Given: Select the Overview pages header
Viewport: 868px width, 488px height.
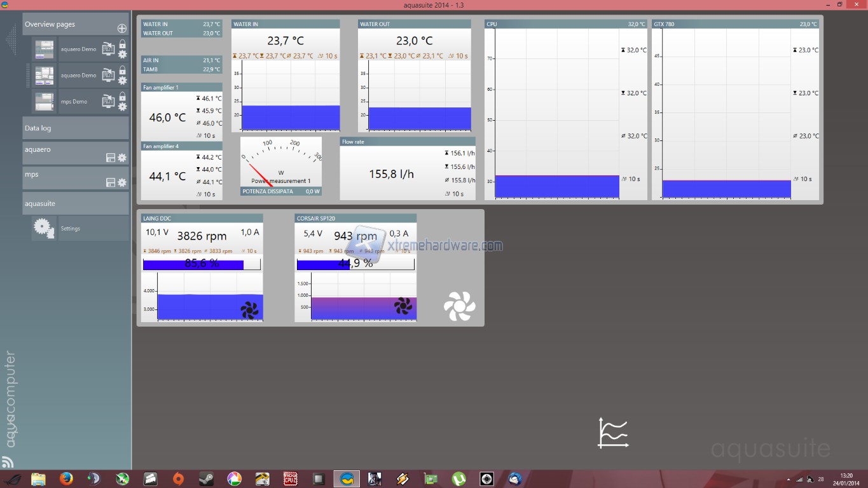Looking at the screenshot, I should [x=51, y=24].
